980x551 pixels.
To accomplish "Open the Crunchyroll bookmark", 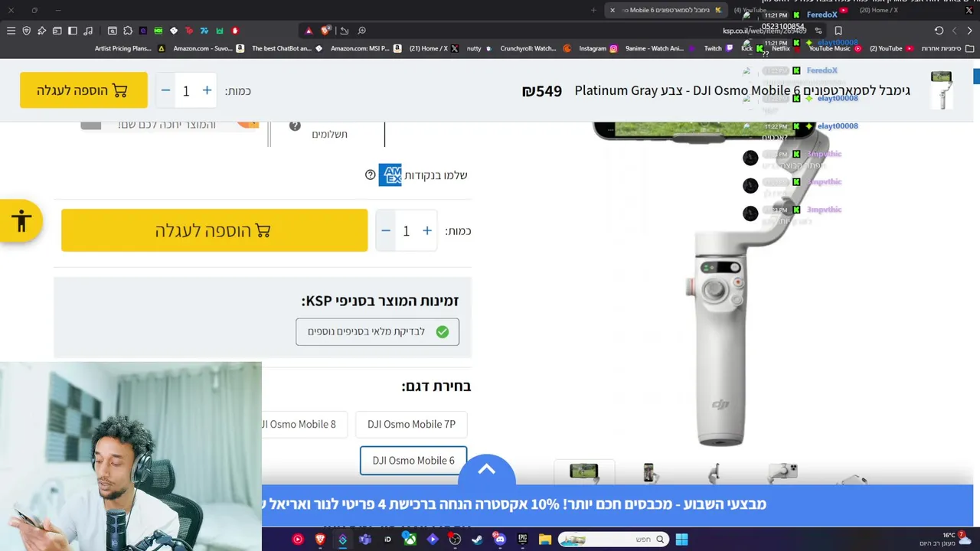I will pyautogui.click(x=535, y=48).
